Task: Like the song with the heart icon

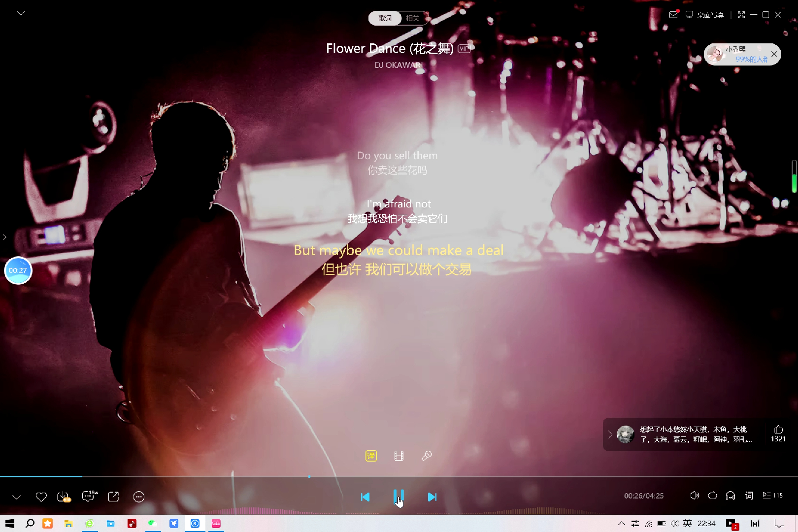Action: [x=41, y=497]
